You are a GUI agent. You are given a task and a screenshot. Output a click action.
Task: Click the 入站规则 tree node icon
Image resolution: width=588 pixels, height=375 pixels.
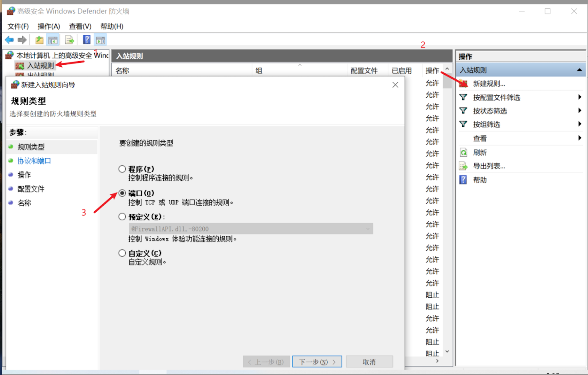click(20, 66)
